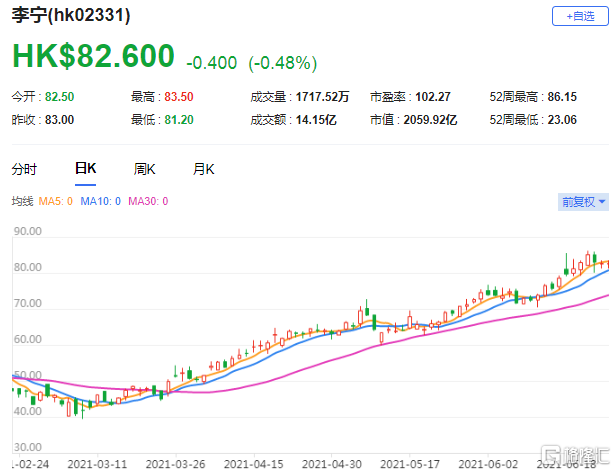
Task: Click the 90.00 price axis label
Action: pos(28,231)
